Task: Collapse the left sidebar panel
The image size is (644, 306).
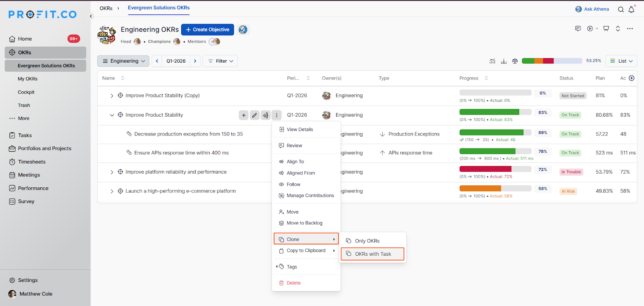Action: (91, 16)
